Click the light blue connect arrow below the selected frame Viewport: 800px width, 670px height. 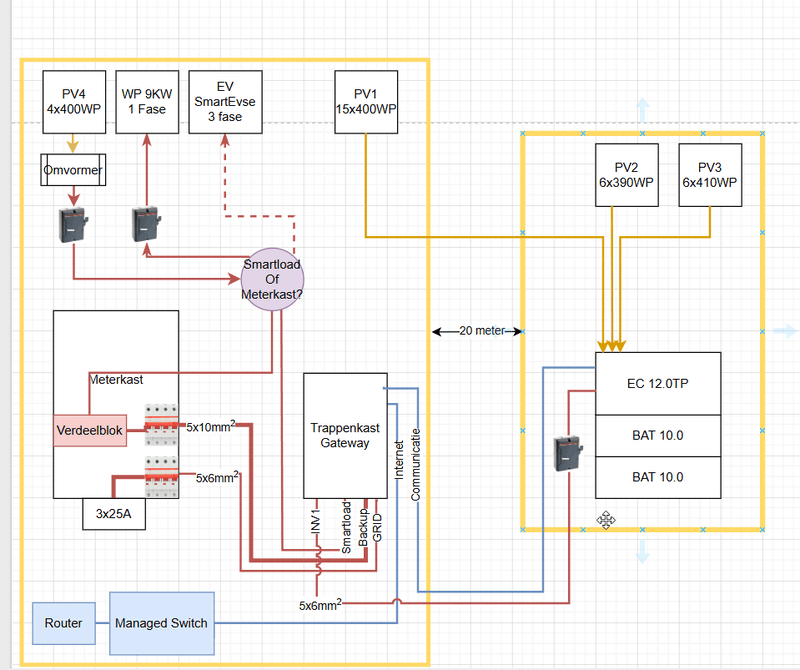[642, 551]
